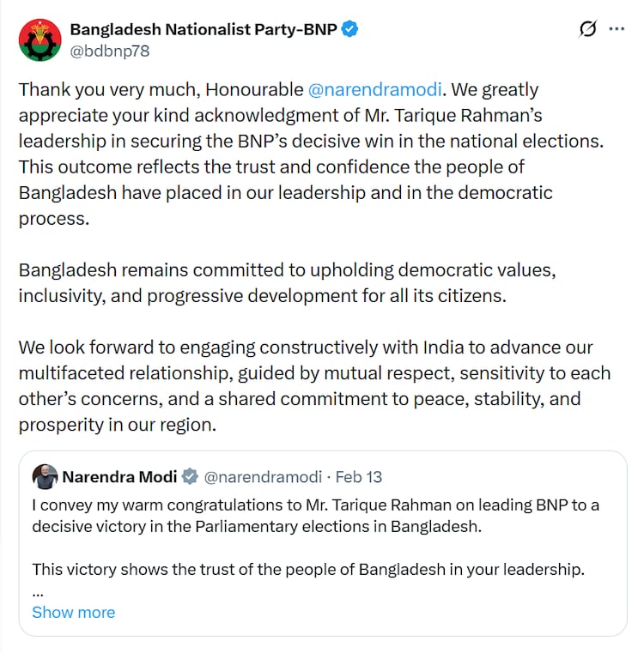The image size is (644, 653).
Task: Open the three-dot more options menu
Action: pyautogui.click(x=617, y=29)
